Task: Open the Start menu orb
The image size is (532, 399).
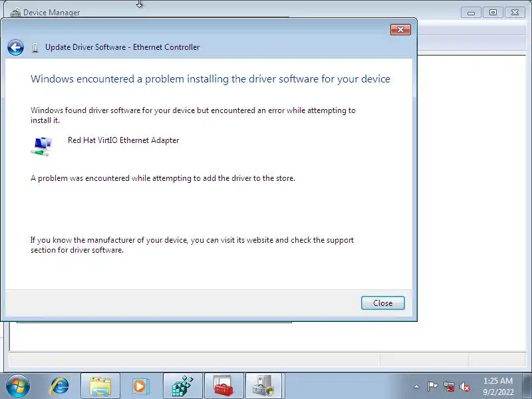Action: (18, 386)
